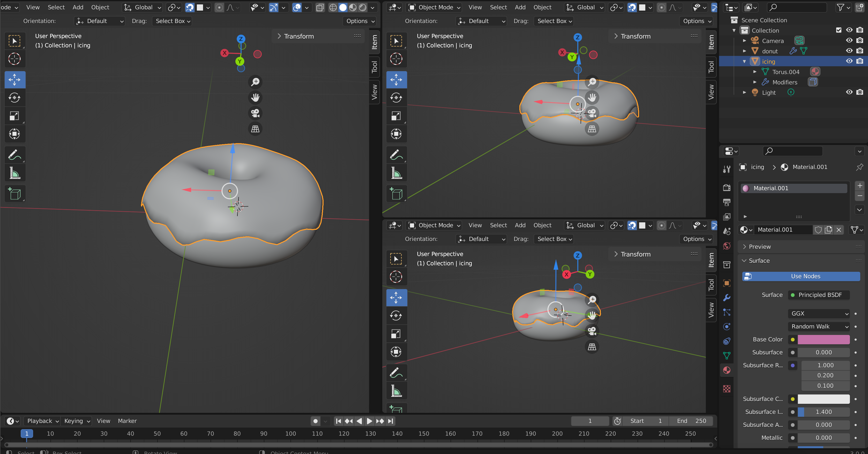Select the 3D Cursor tool in left viewport
Viewport: 868px width, 454px height.
tap(14, 59)
